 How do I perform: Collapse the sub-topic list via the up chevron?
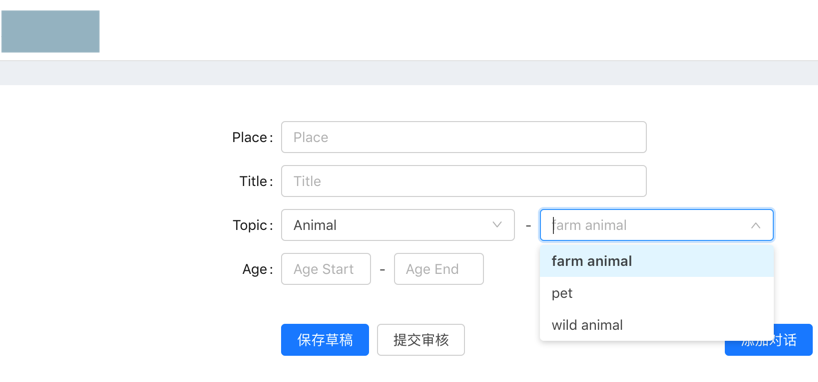coord(755,225)
